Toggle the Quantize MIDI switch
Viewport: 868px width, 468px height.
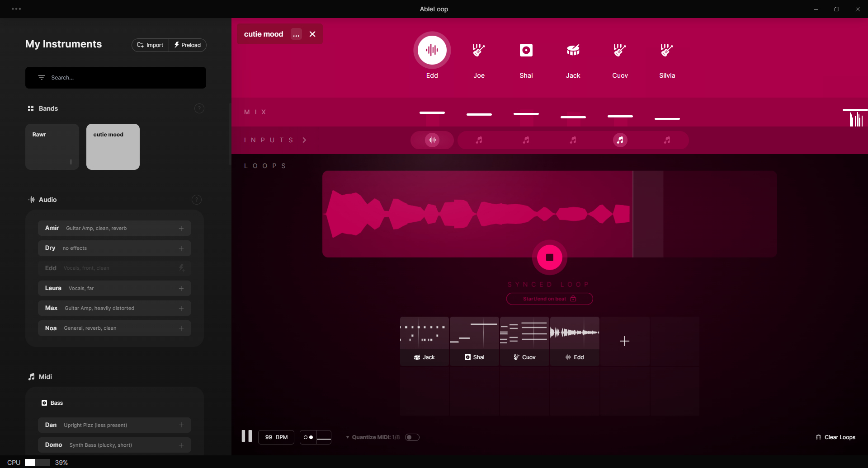coord(412,437)
